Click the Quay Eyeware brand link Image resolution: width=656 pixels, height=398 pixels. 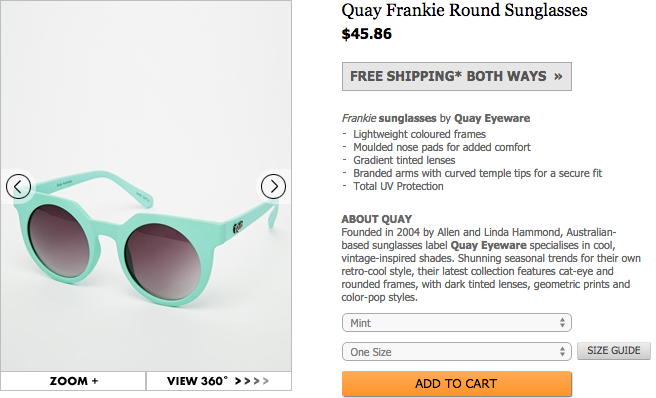coord(492,118)
